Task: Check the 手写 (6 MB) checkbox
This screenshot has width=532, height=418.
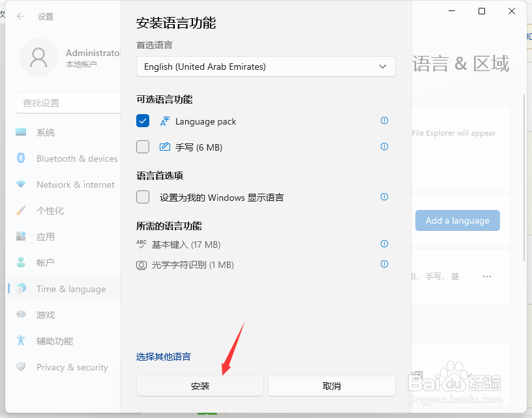Action: click(x=143, y=147)
